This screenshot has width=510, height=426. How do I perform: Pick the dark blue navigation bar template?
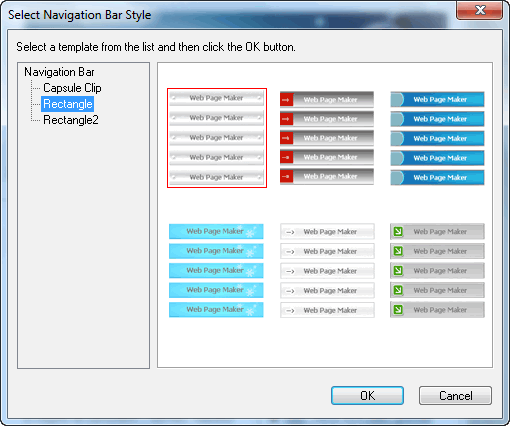coord(437,138)
